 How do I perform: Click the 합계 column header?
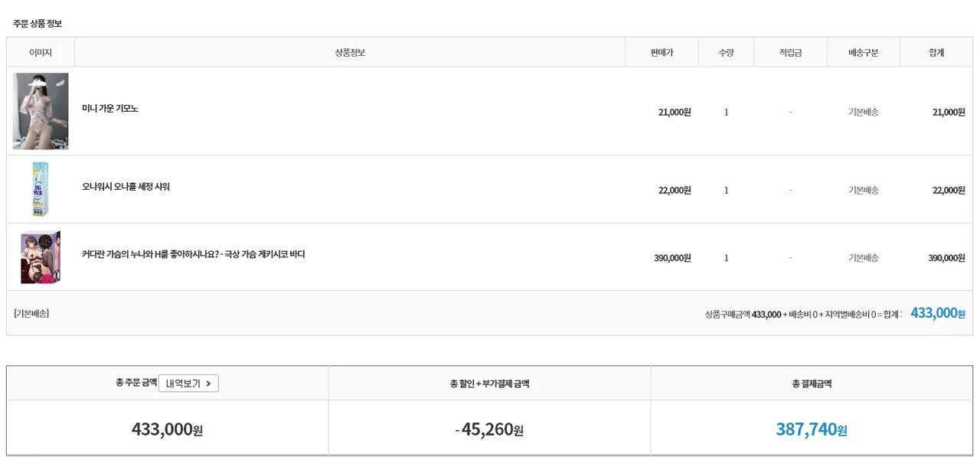click(936, 53)
